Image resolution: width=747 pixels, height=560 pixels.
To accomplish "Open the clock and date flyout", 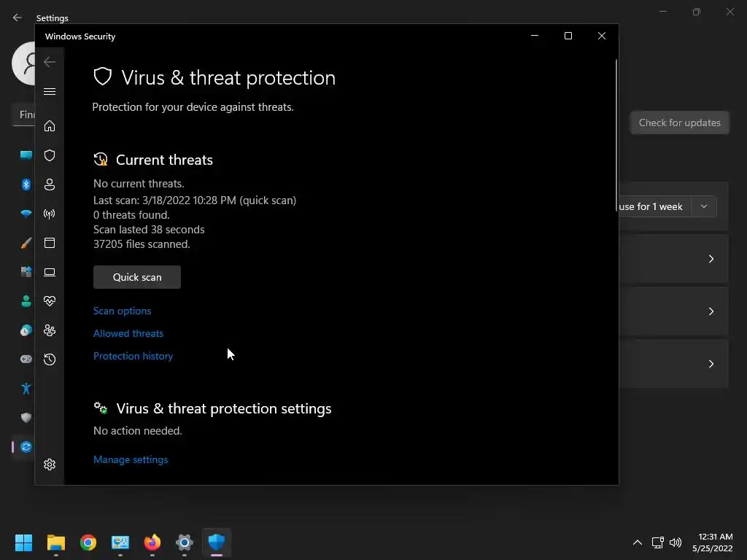I will (712, 542).
